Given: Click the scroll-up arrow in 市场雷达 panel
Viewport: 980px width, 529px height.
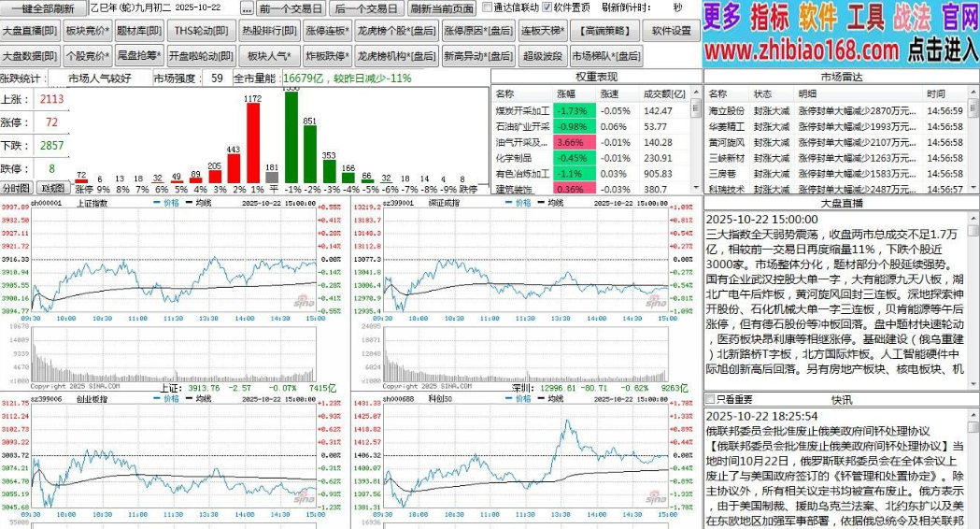Looking at the screenshot, I should coord(973,93).
